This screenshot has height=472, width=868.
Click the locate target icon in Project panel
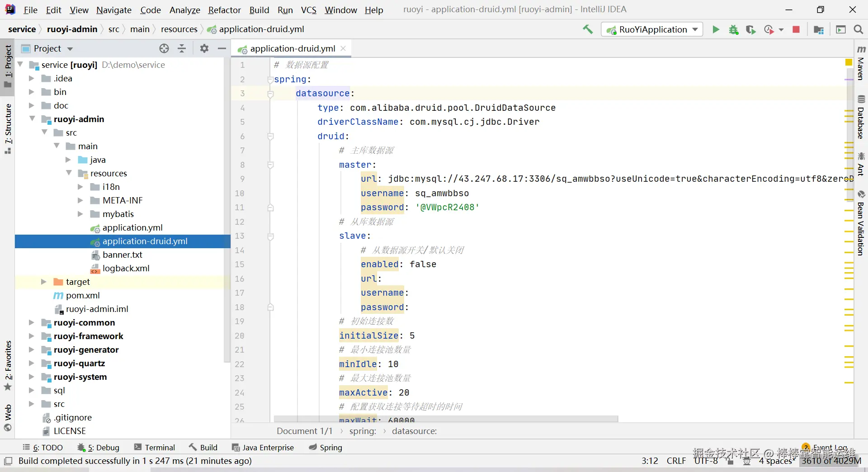(164, 49)
